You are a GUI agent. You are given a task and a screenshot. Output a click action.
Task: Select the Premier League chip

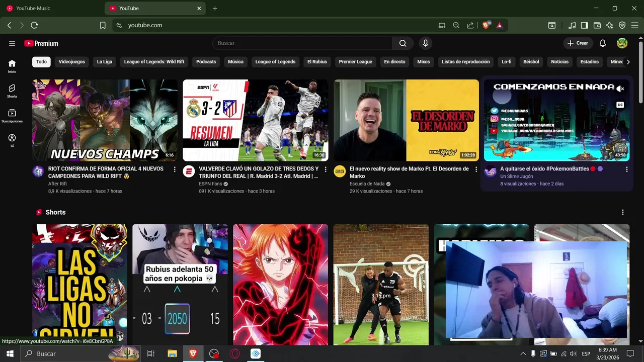(x=355, y=62)
